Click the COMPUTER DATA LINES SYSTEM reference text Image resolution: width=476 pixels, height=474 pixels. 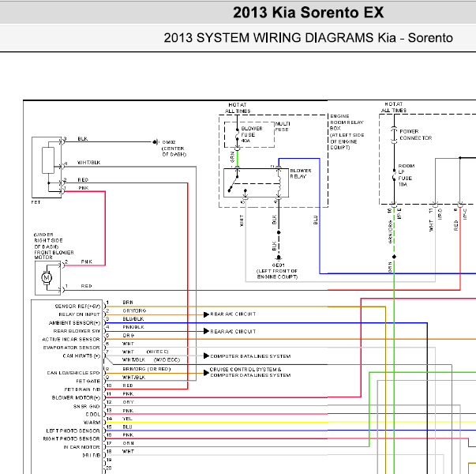pos(250,356)
